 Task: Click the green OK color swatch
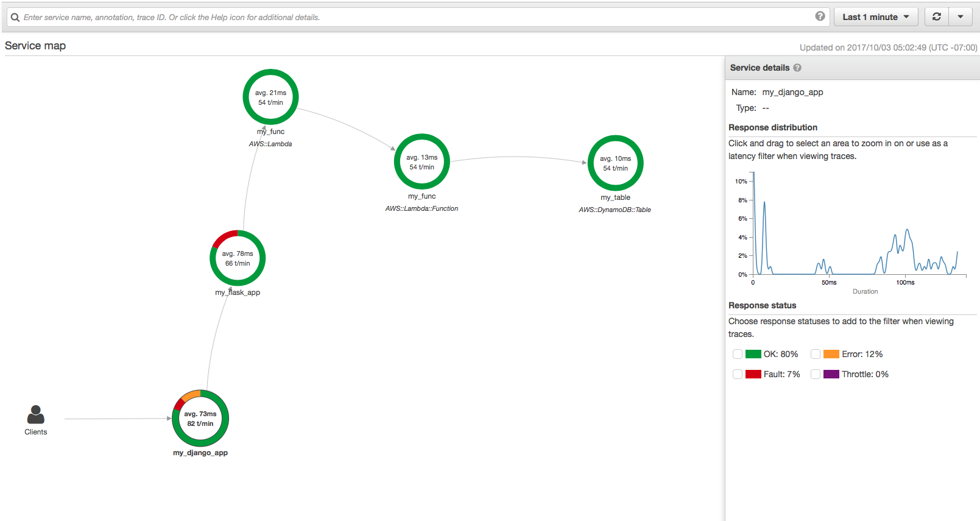pyautogui.click(x=753, y=354)
